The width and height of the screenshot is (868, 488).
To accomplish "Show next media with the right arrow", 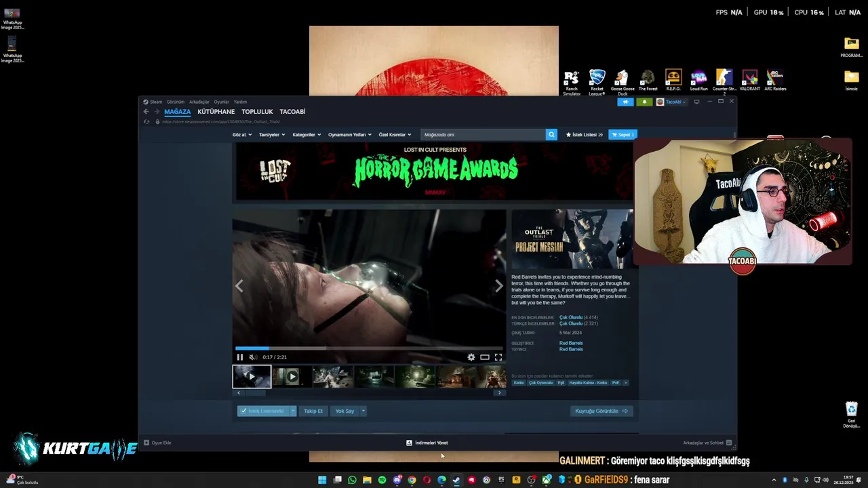I will pyautogui.click(x=499, y=286).
